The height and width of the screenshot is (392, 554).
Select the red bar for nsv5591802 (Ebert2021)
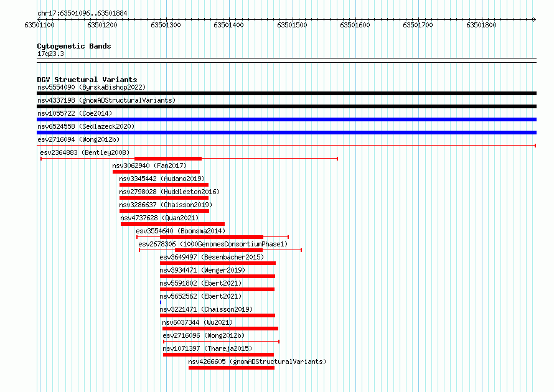pos(217,289)
